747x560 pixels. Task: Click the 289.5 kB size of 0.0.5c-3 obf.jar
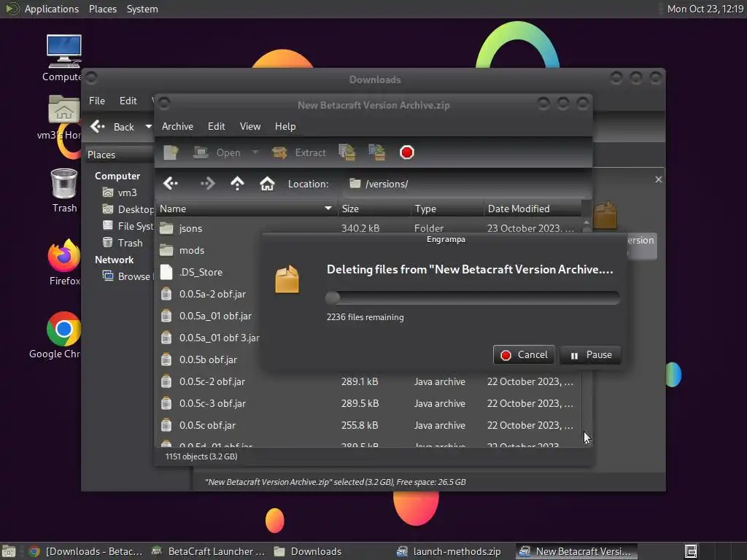(360, 404)
